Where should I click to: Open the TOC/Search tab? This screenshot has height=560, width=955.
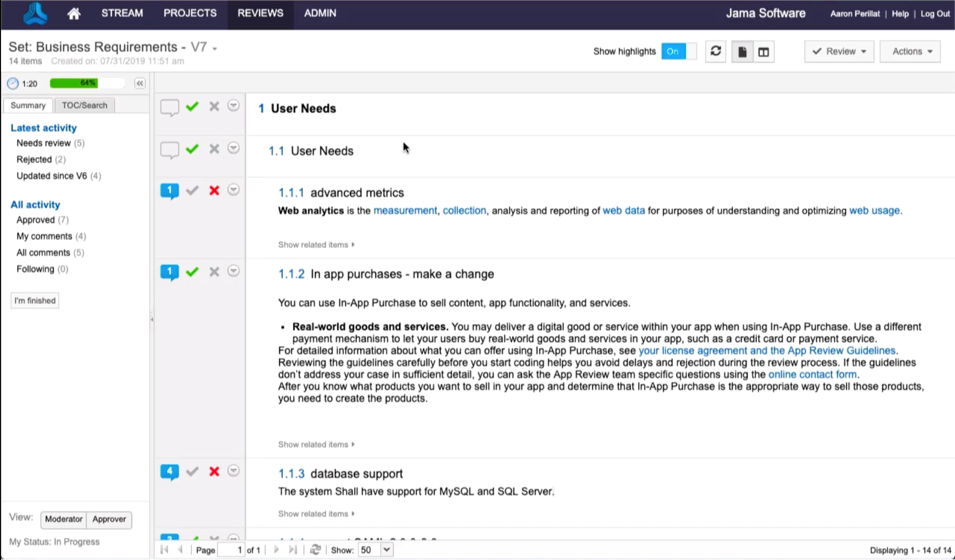(84, 105)
